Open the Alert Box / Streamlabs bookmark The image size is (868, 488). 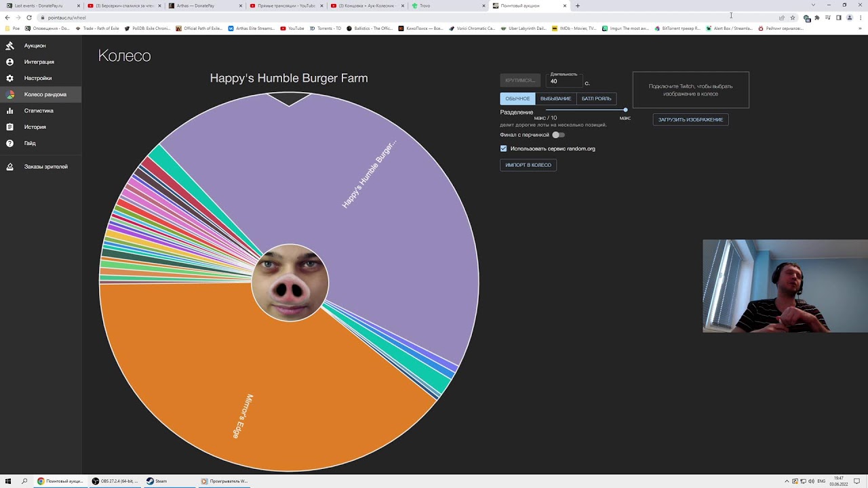point(730,28)
